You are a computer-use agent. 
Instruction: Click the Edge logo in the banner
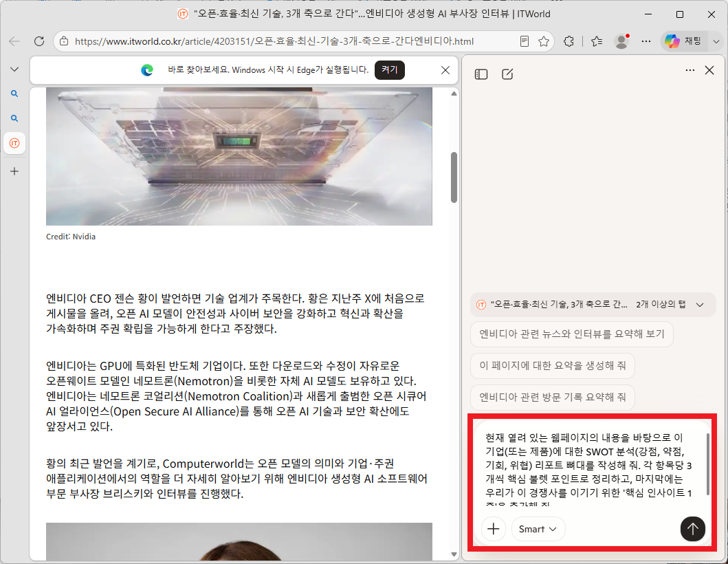(x=147, y=70)
